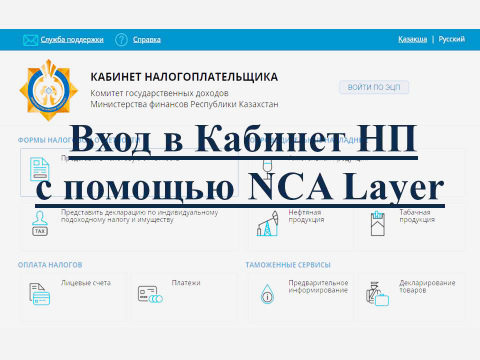
Task: Click the Платежи payment icon
Action: (x=150, y=294)
